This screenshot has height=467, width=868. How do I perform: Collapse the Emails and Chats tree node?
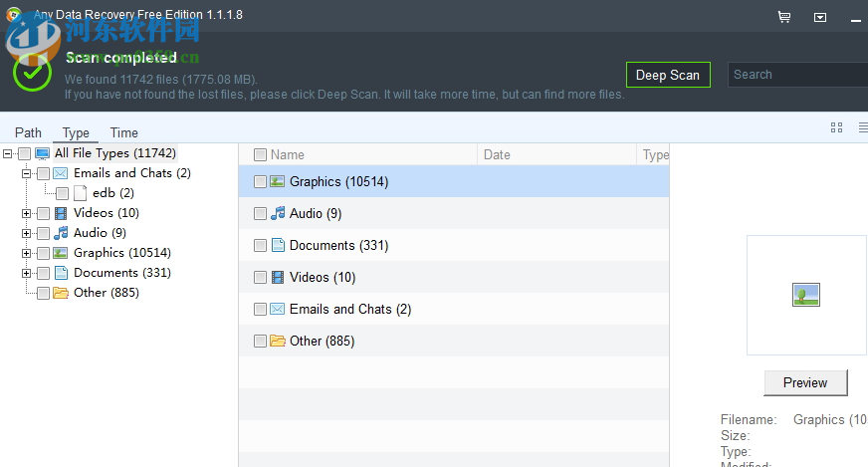click(26, 173)
